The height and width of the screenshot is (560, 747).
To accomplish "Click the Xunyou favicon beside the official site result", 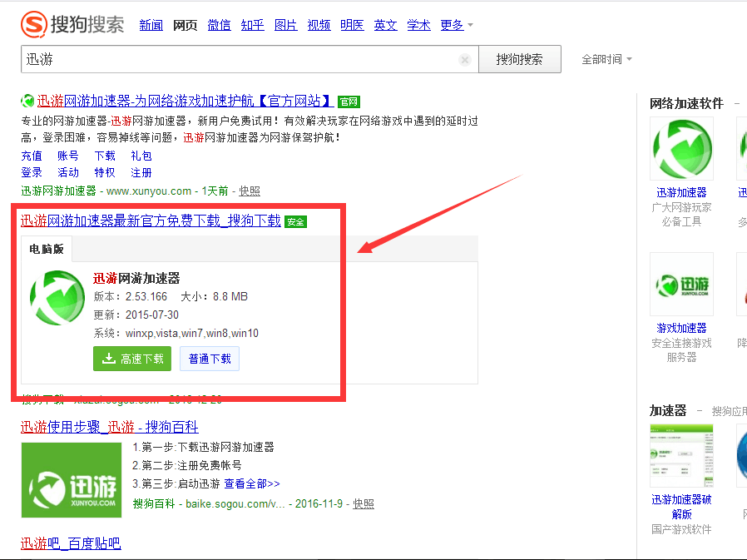I will (x=27, y=101).
